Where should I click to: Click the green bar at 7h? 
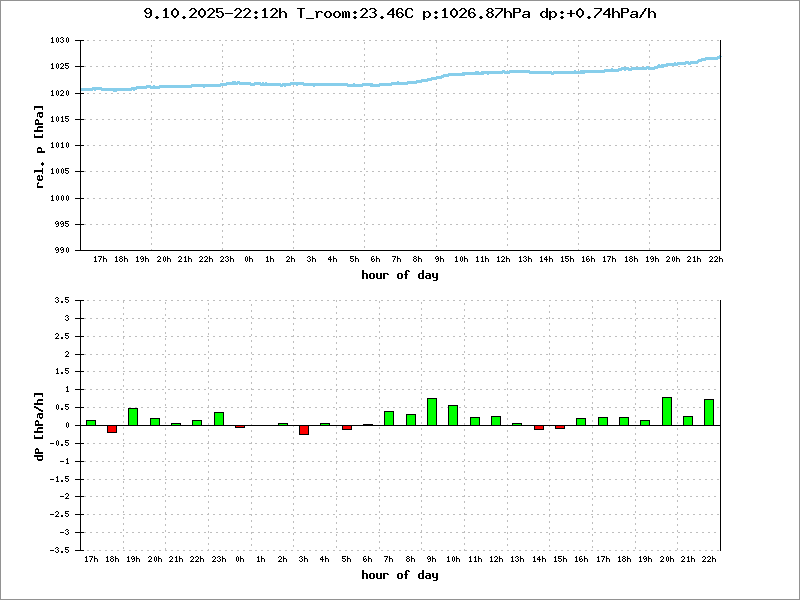click(389, 418)
